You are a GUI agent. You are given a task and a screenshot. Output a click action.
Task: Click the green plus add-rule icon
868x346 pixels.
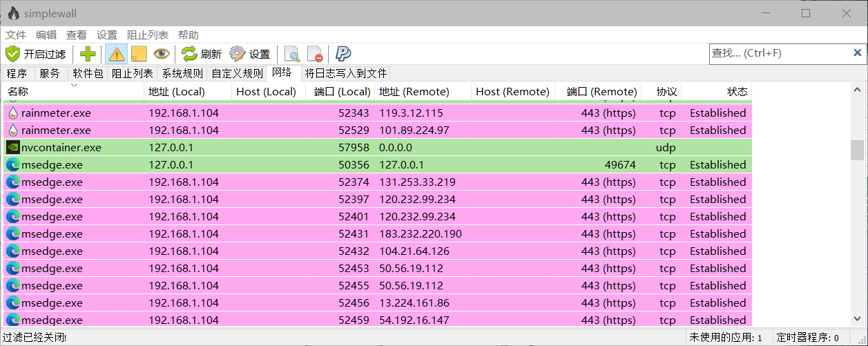tap(88, 54)
